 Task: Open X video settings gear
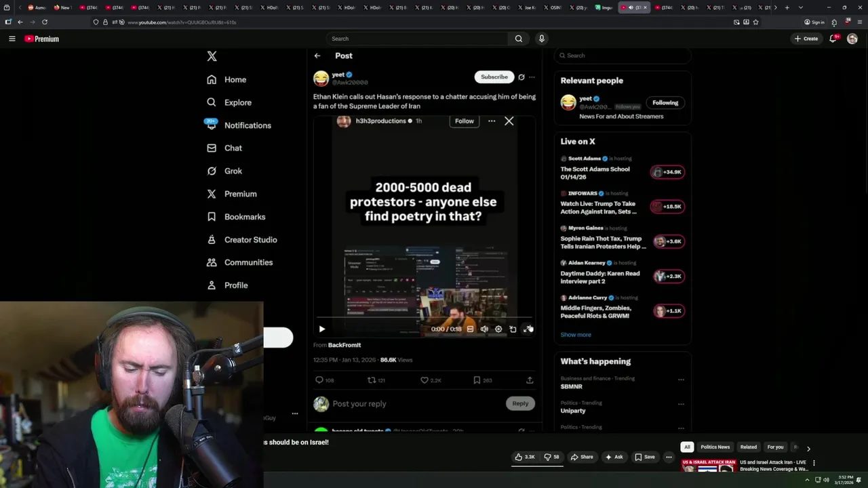pos(498,329)
